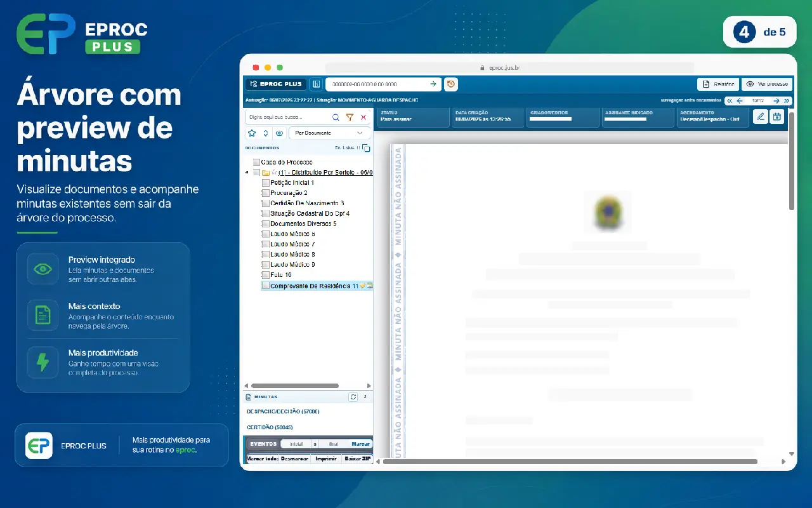Screen dimensions: 812x508
Task: Click the edit pen icon in the minuta header
Action: [x=760, y=116]
